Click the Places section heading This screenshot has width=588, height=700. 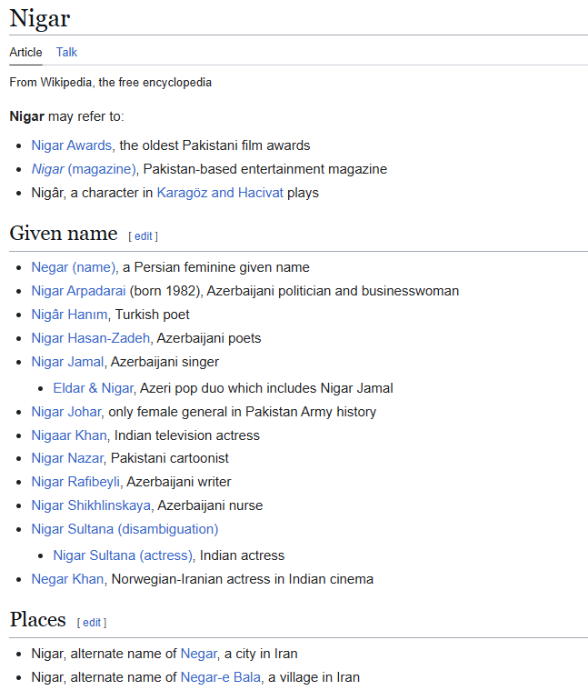(38, 620)
